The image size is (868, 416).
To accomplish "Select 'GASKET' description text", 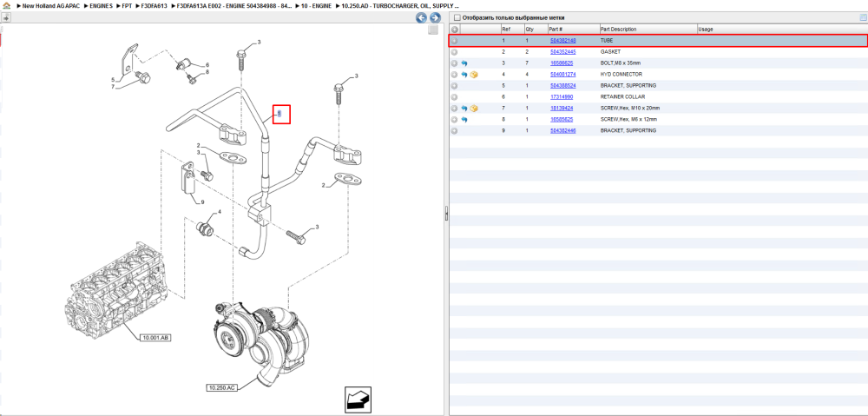I will 609,51.
